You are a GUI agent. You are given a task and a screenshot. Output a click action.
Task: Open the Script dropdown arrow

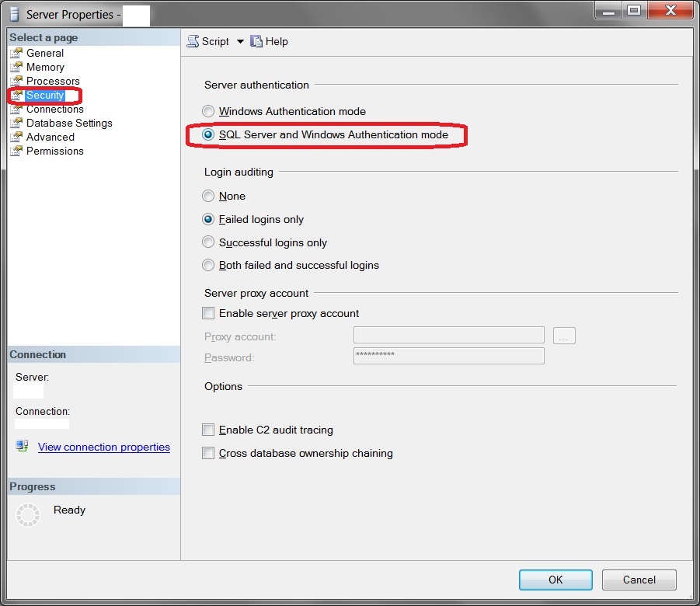[239, 42]
